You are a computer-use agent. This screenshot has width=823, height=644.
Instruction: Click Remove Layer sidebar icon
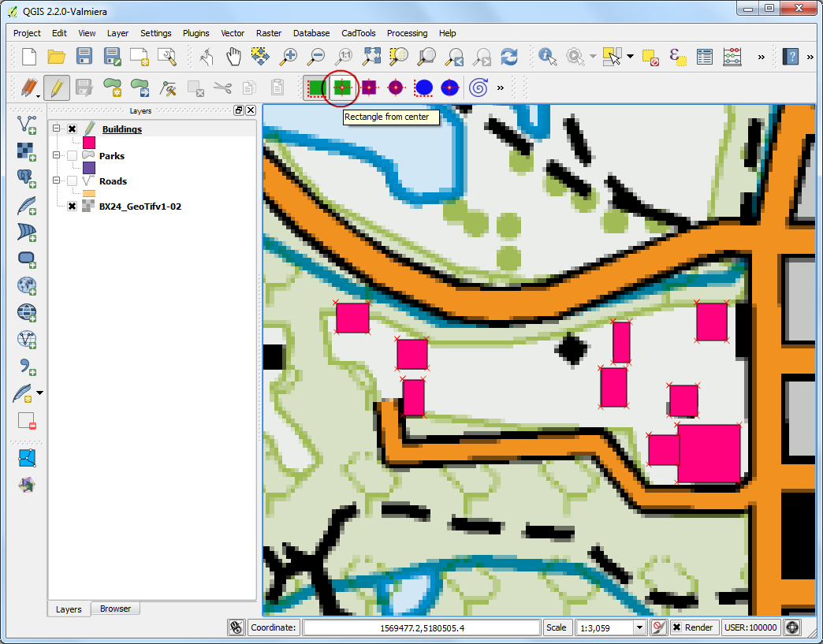[x=27, y=421]
